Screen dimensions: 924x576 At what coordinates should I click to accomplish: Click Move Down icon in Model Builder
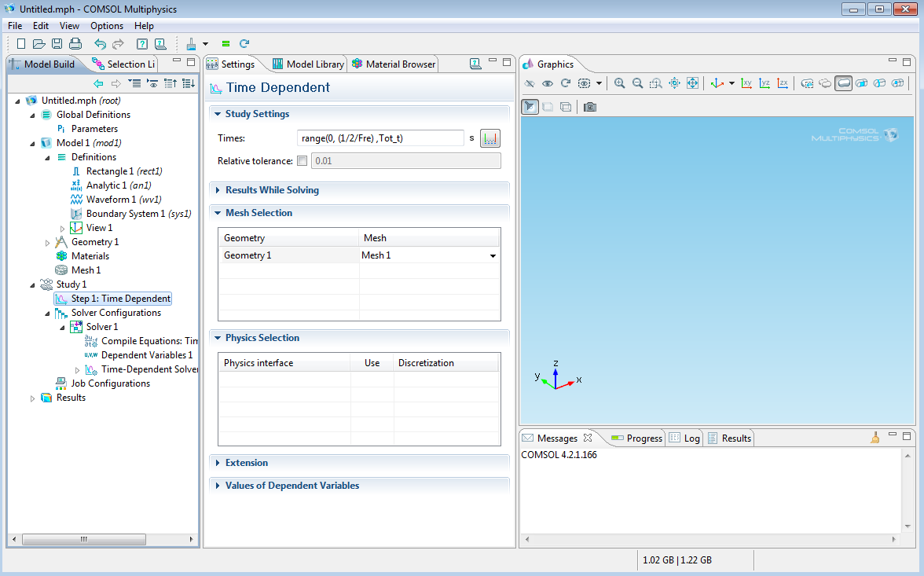tap(189, 84)
